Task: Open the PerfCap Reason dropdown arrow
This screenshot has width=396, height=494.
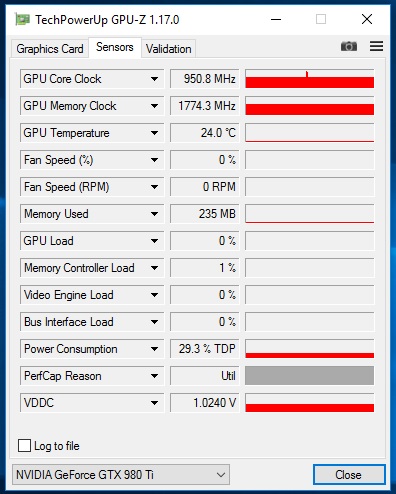Action: tap(154, 376)
